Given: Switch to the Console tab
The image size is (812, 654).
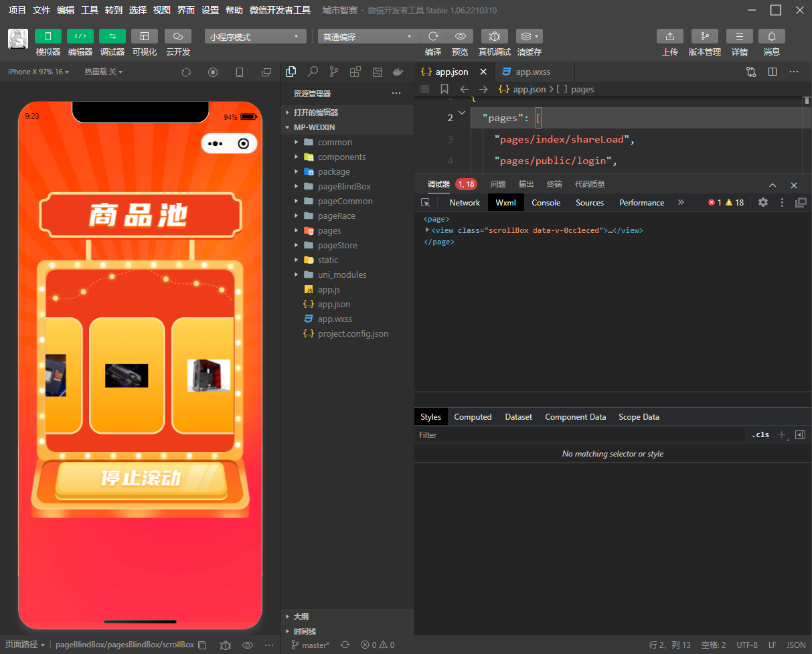Looking at the screenshot, I should pos(546,202).
